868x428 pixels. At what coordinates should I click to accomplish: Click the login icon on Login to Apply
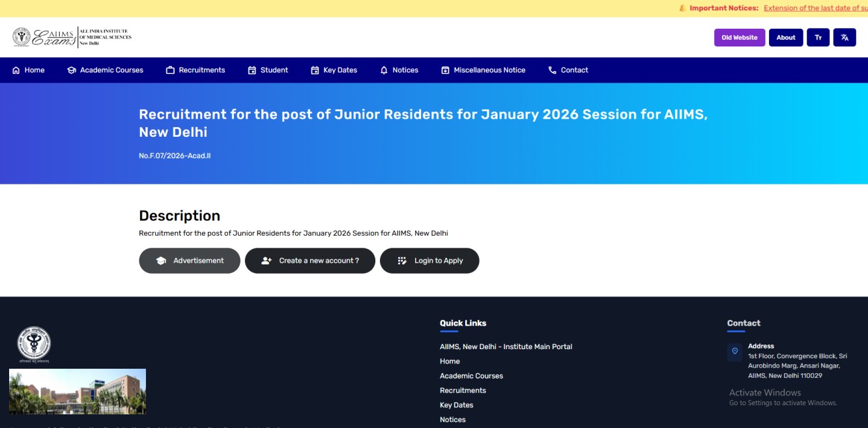point(401,260)
